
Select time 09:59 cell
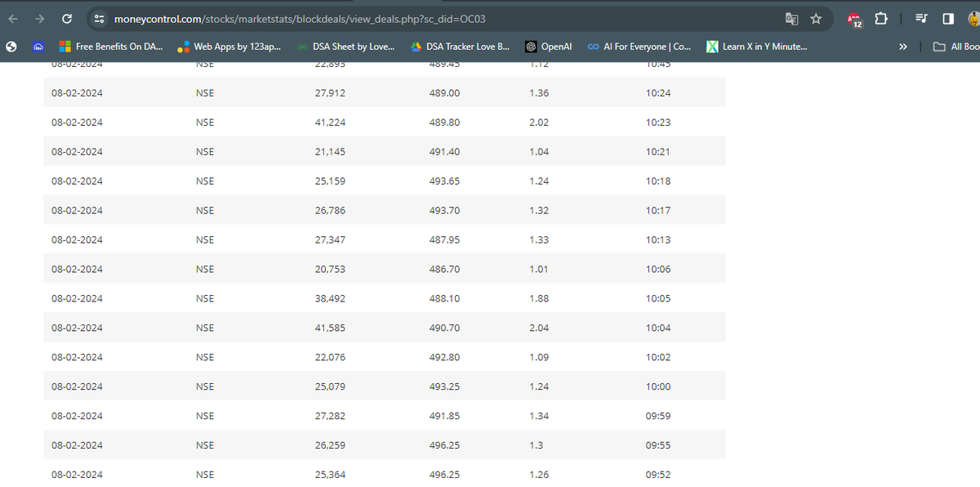[657, 417]
